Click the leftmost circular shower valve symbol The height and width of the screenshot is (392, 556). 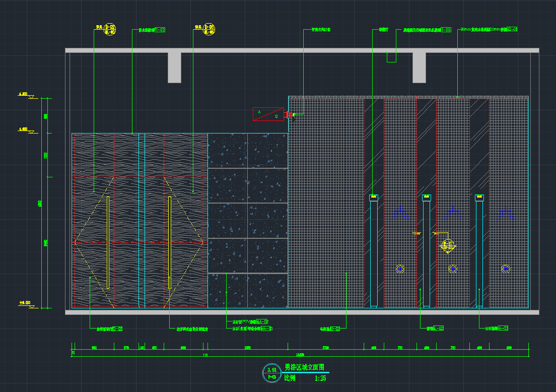400,269
